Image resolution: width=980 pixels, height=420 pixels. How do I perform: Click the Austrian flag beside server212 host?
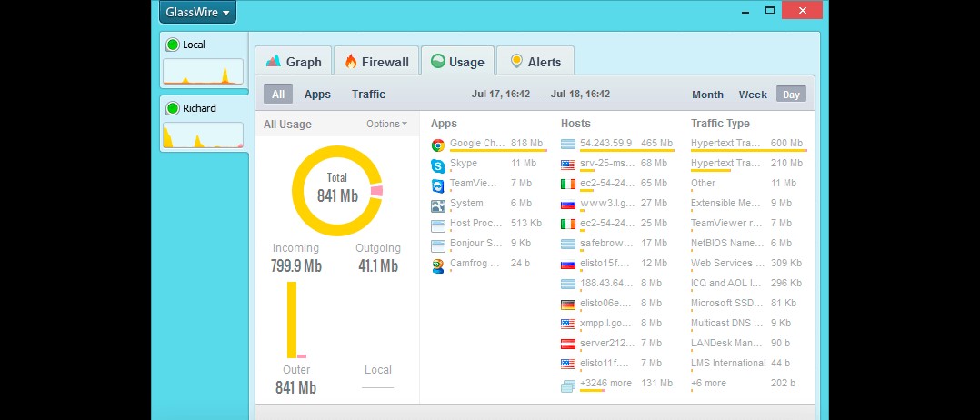tap(567, 345)
